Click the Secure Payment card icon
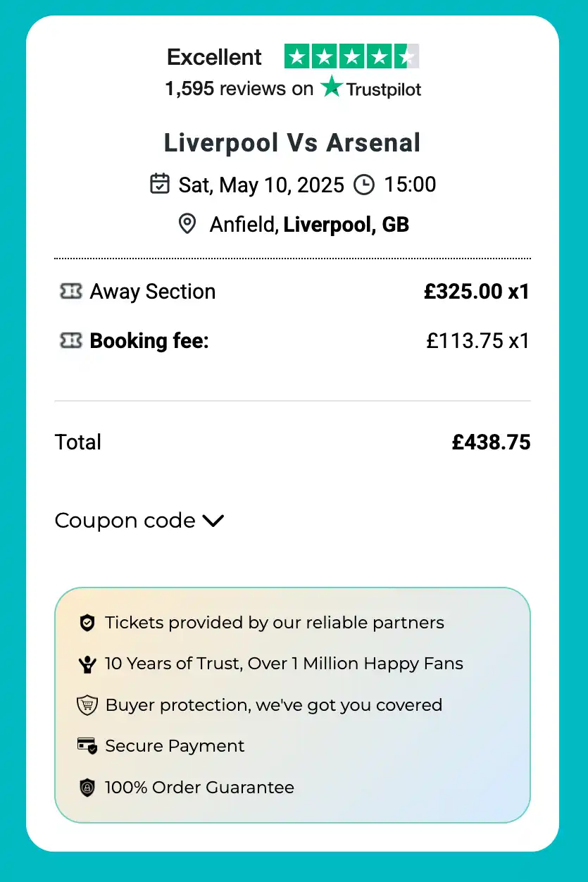The image size is (588, 882). click(87, 746)
